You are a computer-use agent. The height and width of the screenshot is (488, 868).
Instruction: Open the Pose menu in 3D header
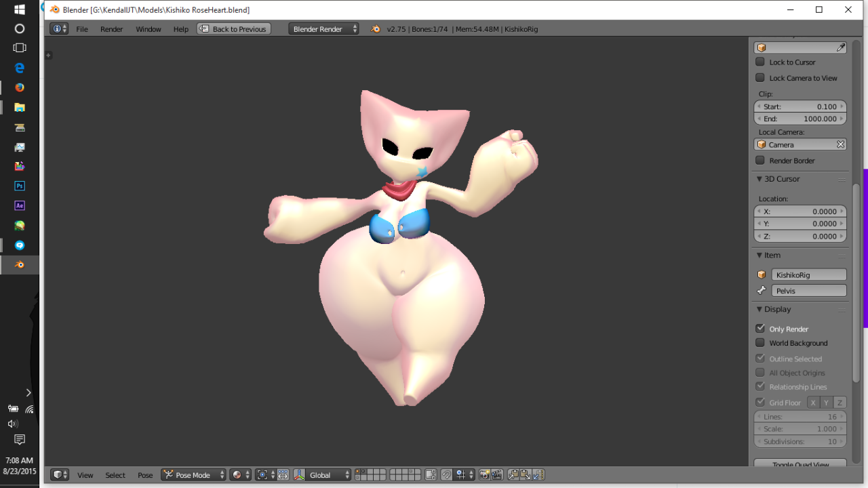click(145, 475)
